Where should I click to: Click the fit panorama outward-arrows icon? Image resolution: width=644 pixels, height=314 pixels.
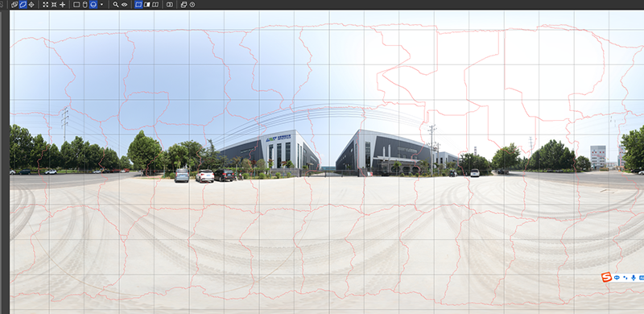click(x=46, y=5)
